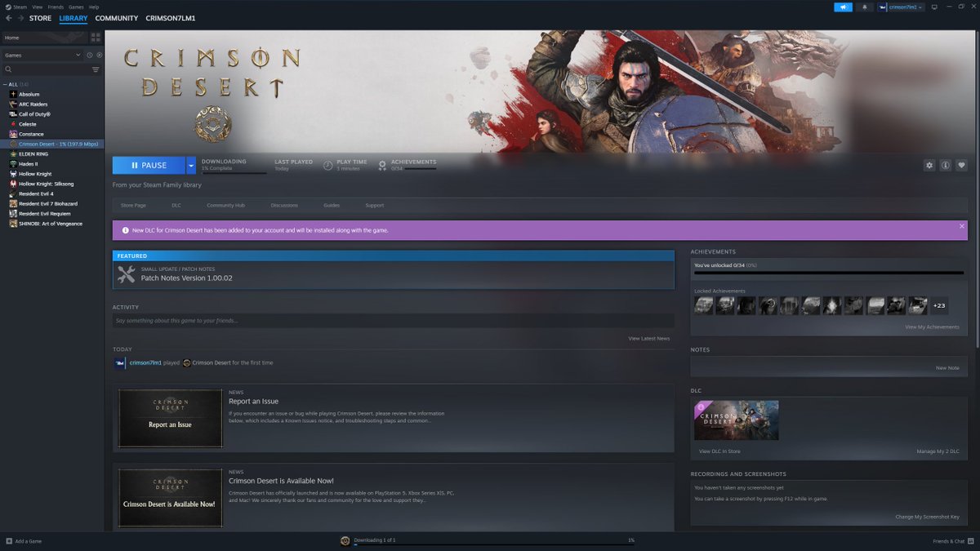Screen dimensions: 980x551
Task: Open the game's Store Page link
Action: [x=133, y=206]
